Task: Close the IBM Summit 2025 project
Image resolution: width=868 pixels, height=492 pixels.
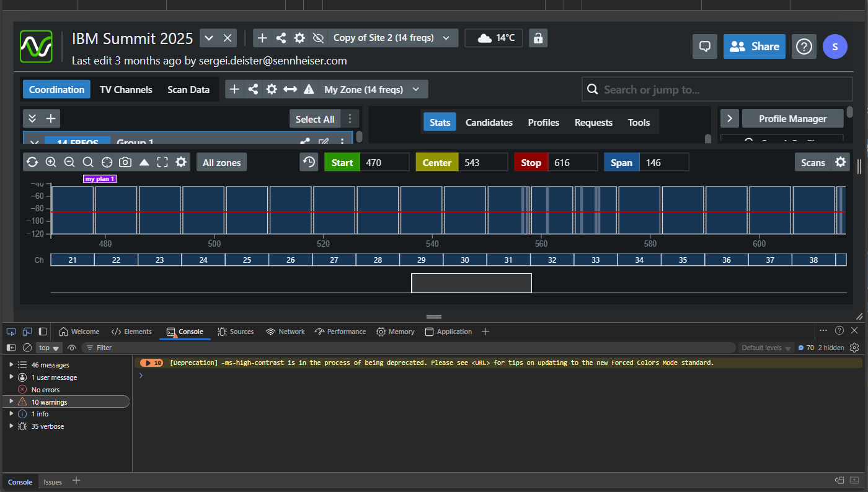Action: point(228,38)
